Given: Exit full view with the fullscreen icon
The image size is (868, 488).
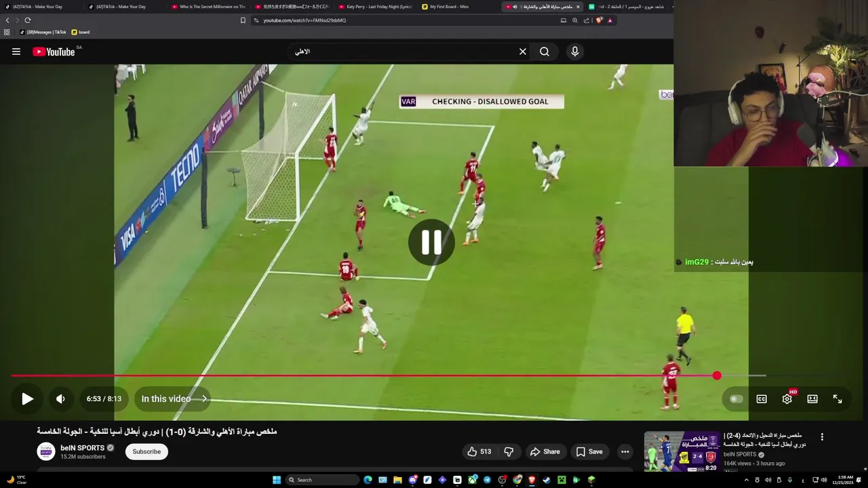Looking at the screenshot, I should 837,399.
